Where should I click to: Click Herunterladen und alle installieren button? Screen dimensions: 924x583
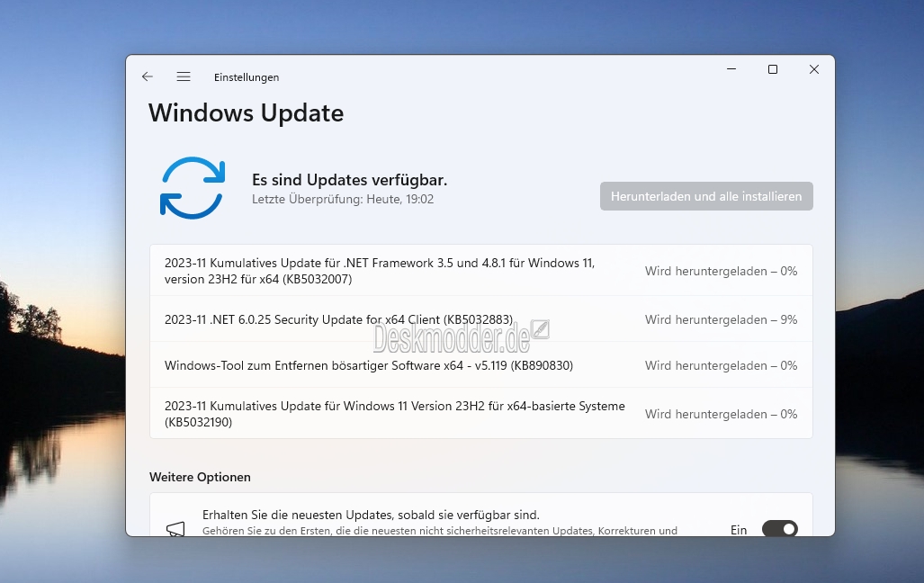706,196
